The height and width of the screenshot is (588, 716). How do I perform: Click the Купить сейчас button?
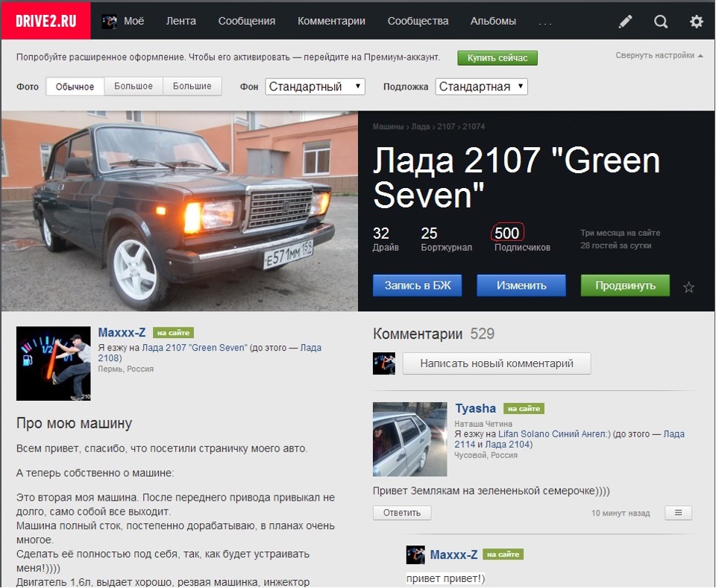click(497, 58)
